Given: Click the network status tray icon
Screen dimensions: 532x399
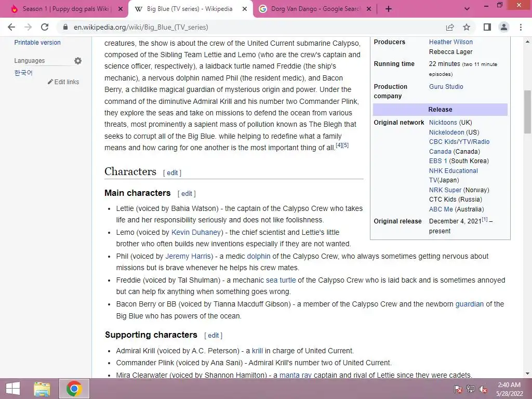Looking at the screenshot, I should coord(471,389).
